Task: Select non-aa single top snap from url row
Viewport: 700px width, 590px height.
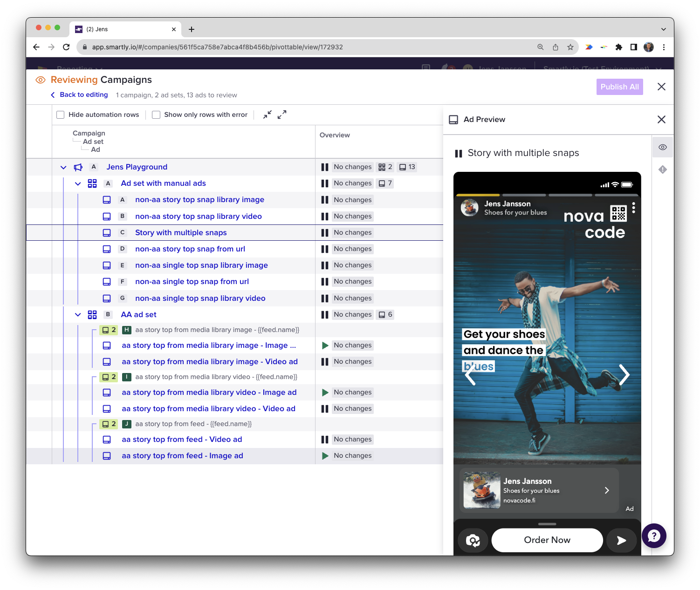Action: (x=234, y=282)
